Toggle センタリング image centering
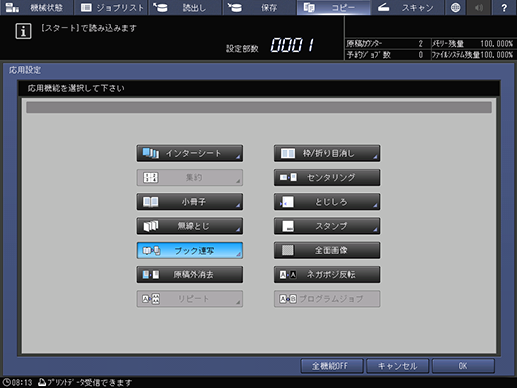 click(327, 178)
